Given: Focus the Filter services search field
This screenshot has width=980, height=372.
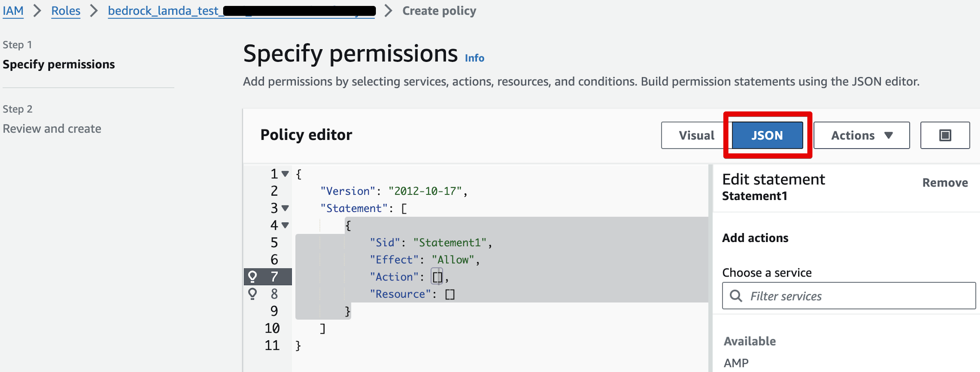Looking at the screenshot, I should [849, 296].
